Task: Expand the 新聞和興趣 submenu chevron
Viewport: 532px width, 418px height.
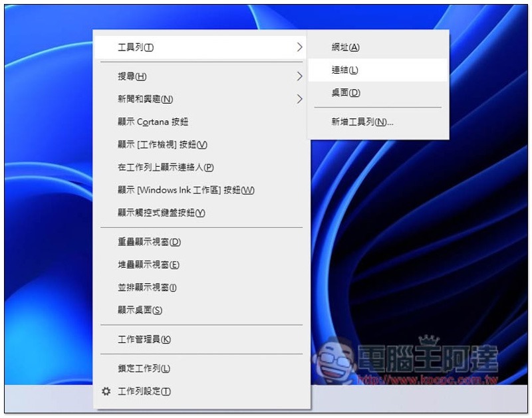Action: point(299,99)
